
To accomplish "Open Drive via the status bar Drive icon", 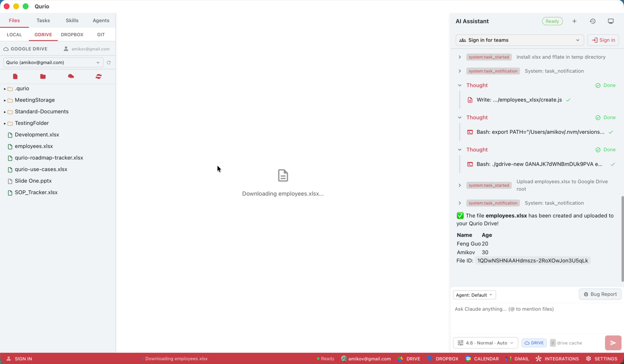I will pos(409,359).
